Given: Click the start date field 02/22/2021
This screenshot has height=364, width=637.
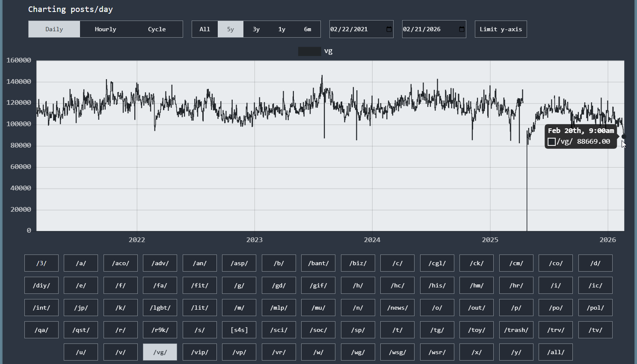Looking at the screenshot, I should point(361,29).
